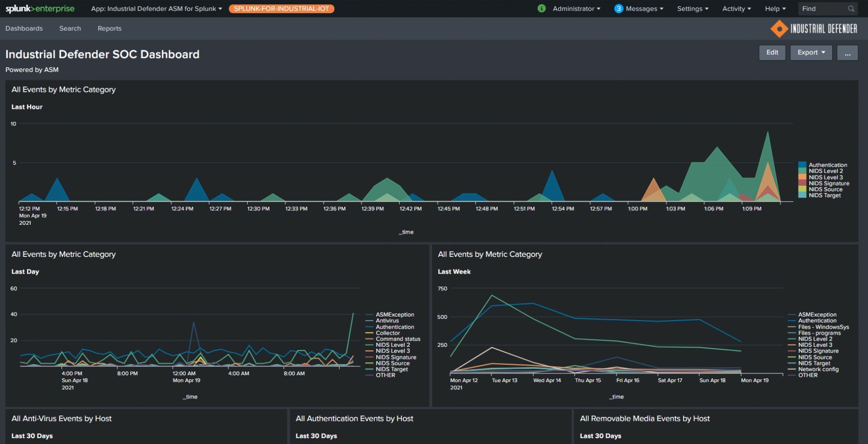Click the Industrial Defender logo
This screenshot has width=868, height=444.
pos(814,28)
